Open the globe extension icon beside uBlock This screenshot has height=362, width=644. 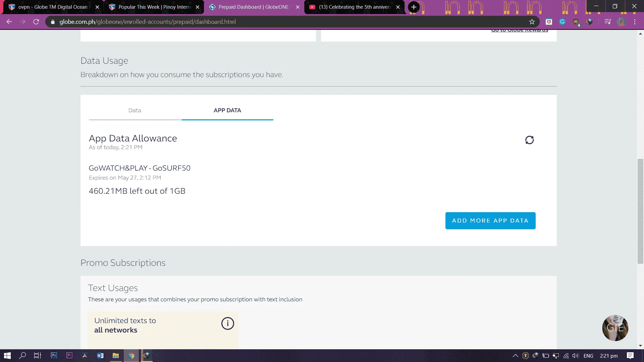pos(589,22)
